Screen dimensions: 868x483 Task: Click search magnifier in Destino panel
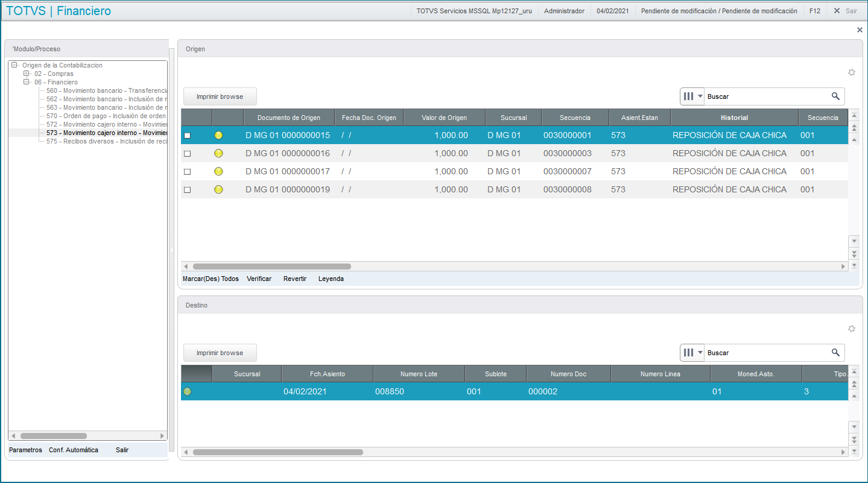click(835, 353)
